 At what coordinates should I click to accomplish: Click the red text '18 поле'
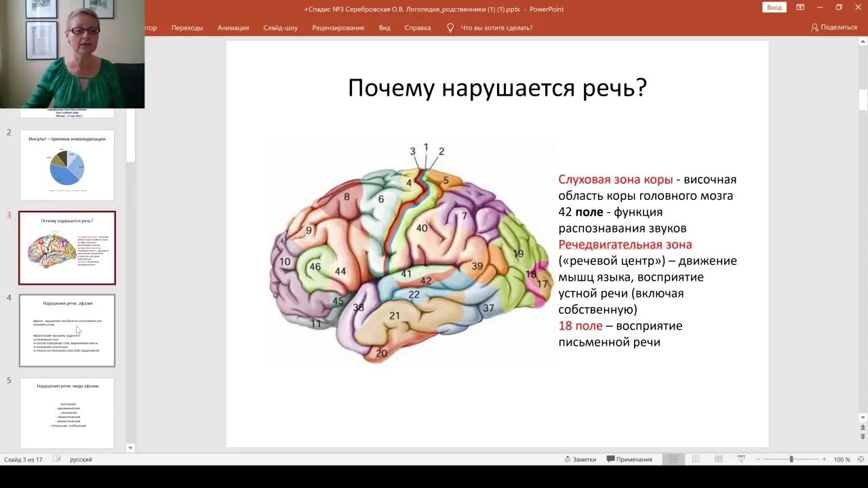click(x=580, y=326)
